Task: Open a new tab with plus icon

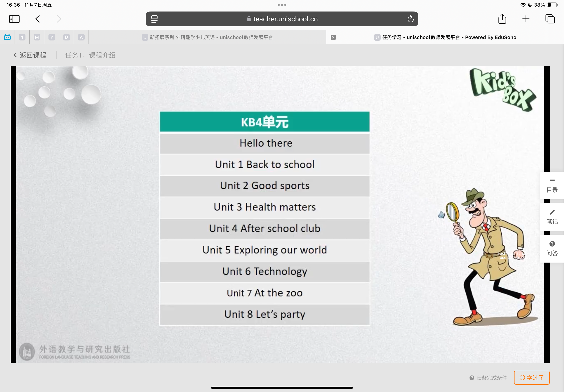Action: tap(526, 19)
